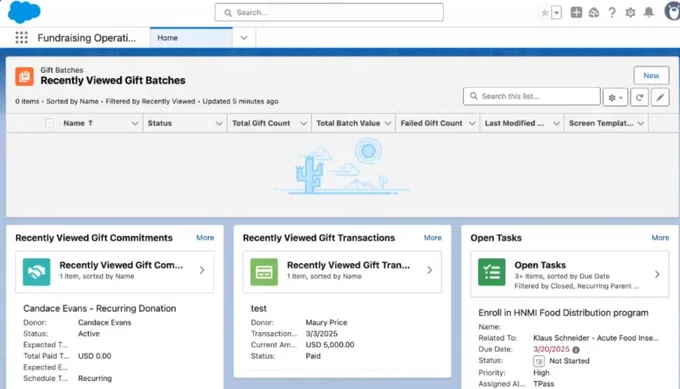Toggle the select-all checkbox in list header
This screenshot has width=680, height=389.
[49, 123]
